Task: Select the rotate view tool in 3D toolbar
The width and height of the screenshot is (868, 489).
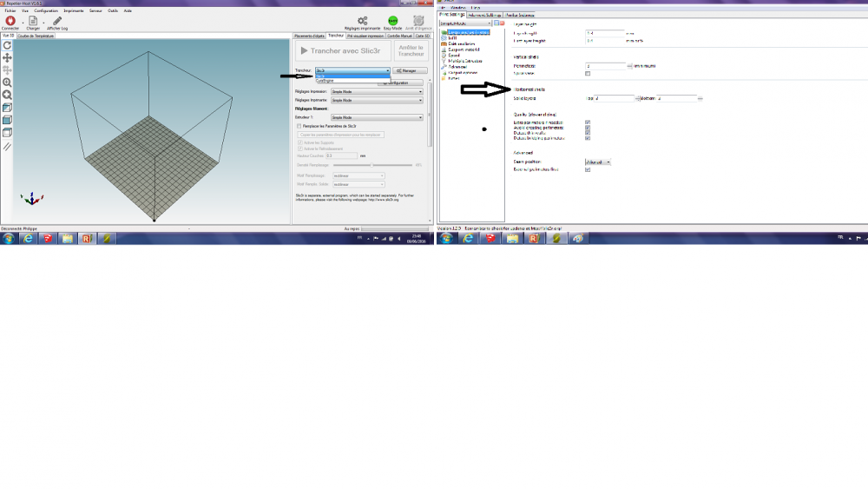Action: coord(7,45)
